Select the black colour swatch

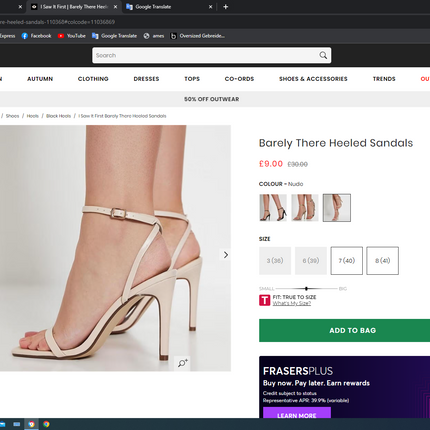273,208
